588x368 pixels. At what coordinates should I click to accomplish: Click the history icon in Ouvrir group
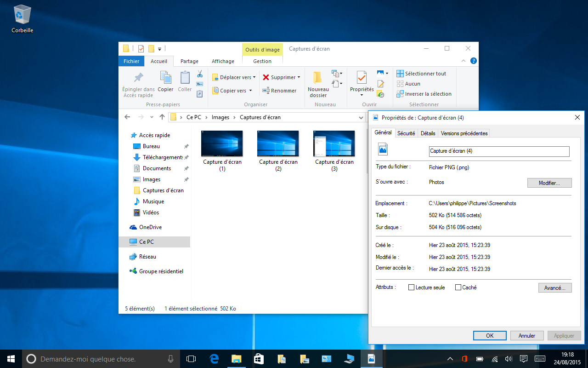point(380,94)
